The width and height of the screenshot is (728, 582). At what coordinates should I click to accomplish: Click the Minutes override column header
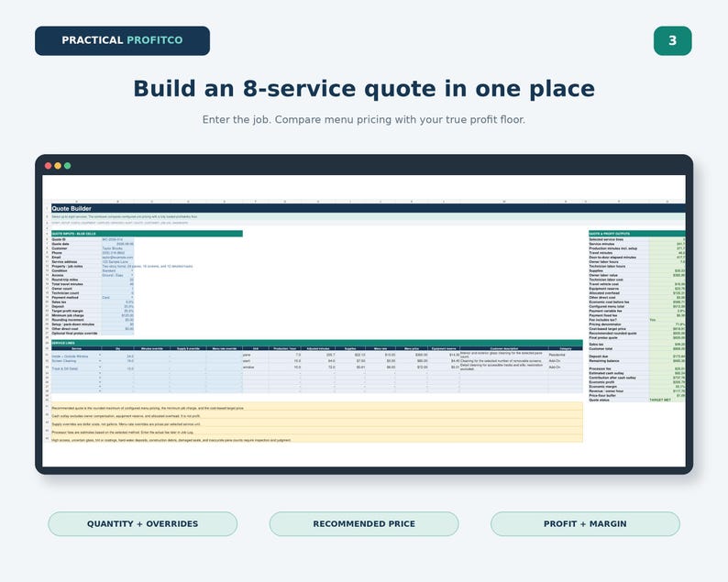152,348
